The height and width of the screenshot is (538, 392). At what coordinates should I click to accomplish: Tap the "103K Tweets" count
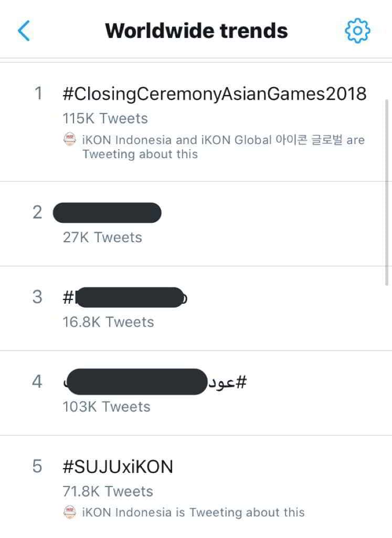click(106, 407)
